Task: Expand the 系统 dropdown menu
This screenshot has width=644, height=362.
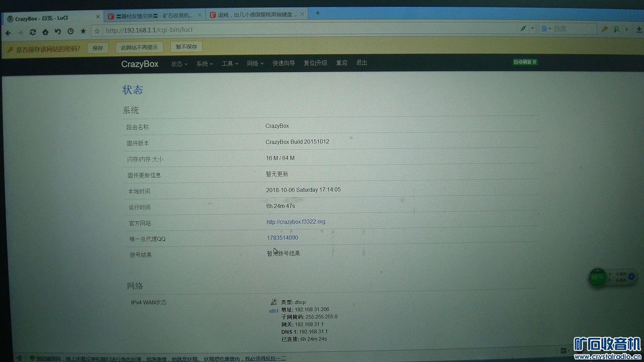Action: (204, 64)
